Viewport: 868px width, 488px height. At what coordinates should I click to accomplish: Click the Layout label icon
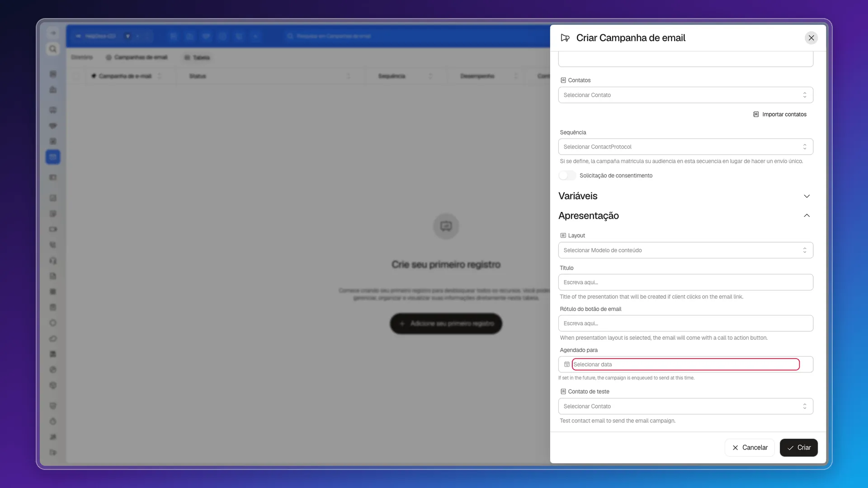coord(563,236)
